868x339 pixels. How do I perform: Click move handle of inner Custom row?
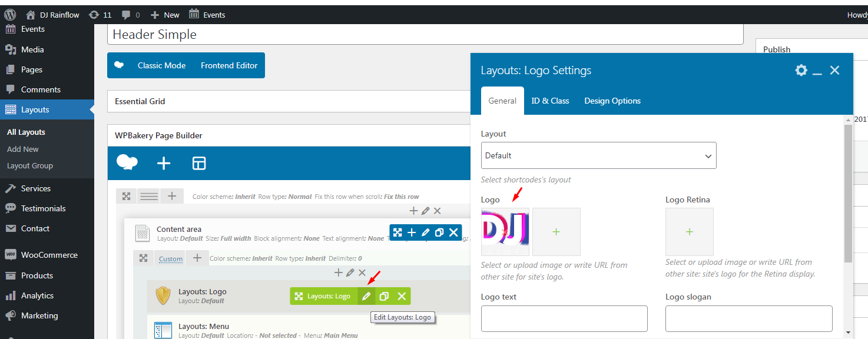pos(143,258)
